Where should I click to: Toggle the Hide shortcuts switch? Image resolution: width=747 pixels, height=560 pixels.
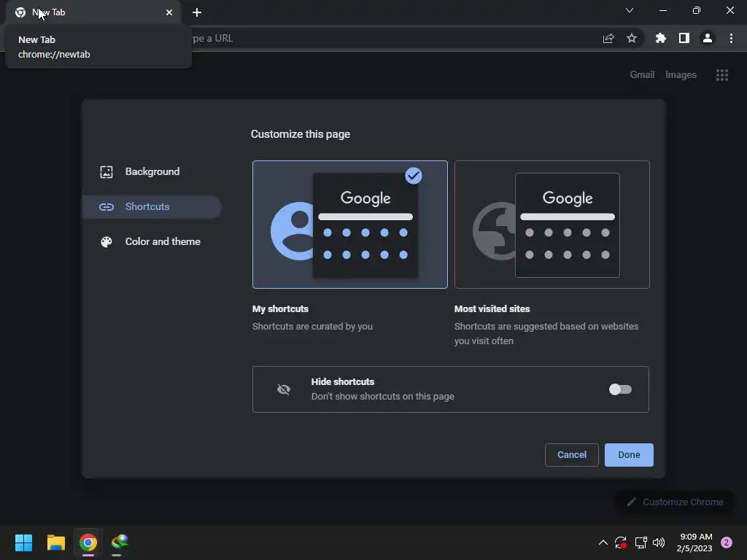620,389
